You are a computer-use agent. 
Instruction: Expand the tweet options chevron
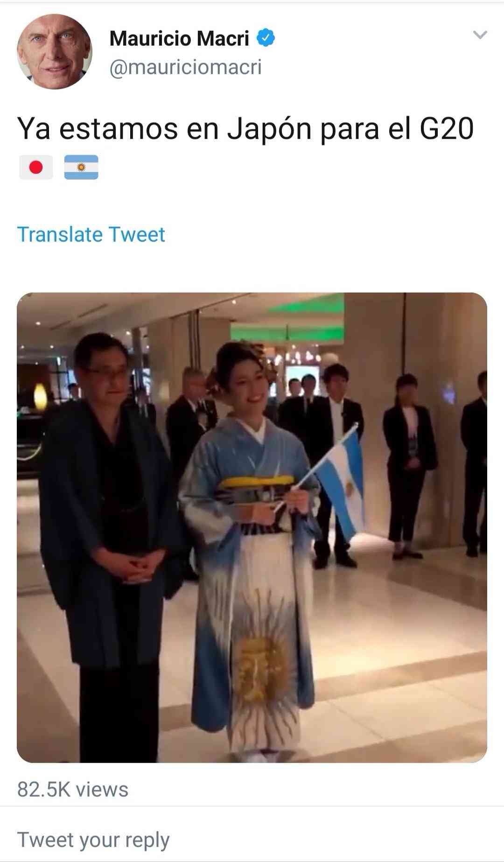click(x=480, y=35)
